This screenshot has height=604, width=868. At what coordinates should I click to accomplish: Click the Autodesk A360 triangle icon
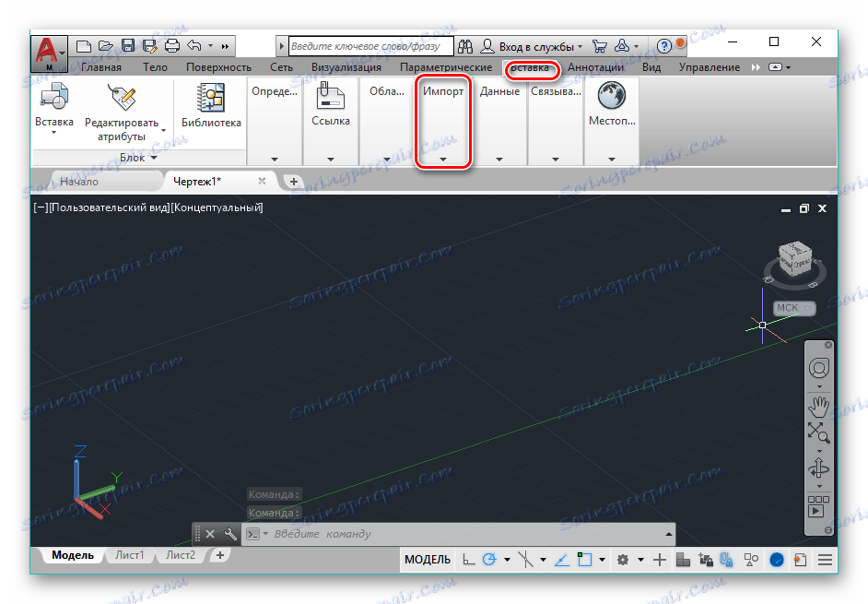pos(622,46)
